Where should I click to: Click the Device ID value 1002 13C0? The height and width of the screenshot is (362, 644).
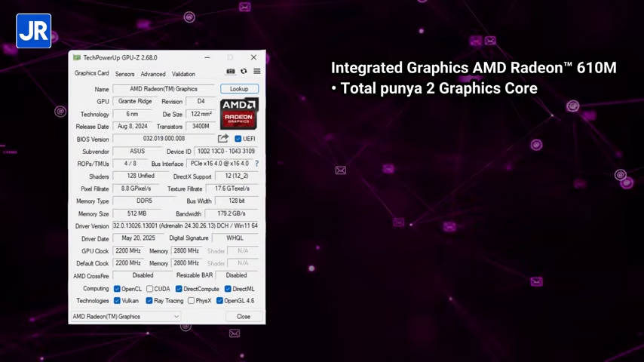coord(226,151)
